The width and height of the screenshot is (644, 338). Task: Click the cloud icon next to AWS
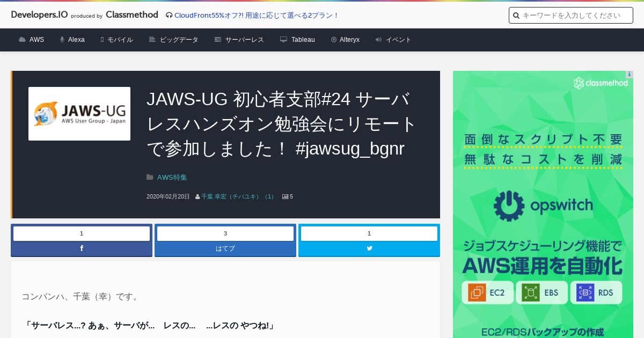[22, 40]
